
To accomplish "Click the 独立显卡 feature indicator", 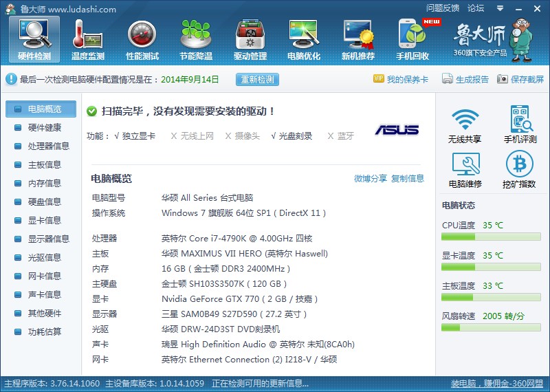I will tap(135, 136).
